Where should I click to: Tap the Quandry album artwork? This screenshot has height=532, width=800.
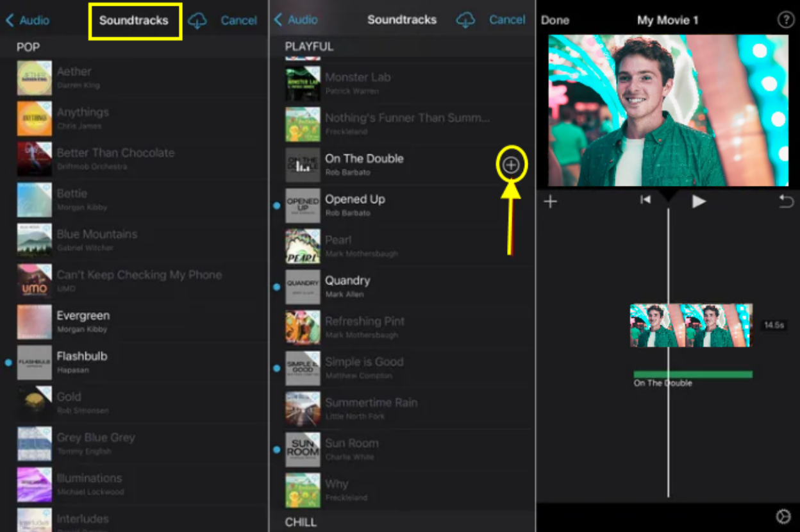point(303,287)
